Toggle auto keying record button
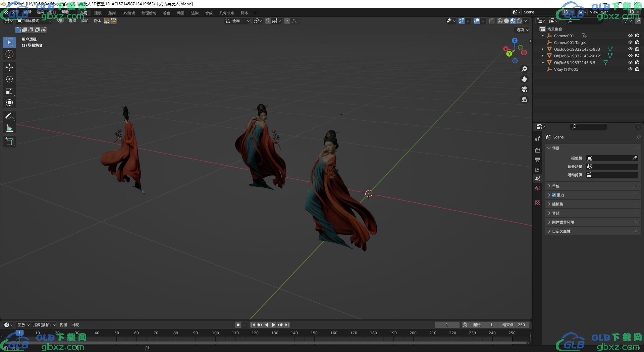 (x=238, y=325)
